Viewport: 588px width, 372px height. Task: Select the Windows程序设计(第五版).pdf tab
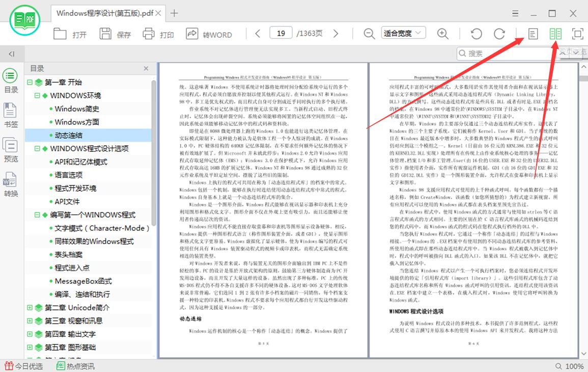point(108,13)
